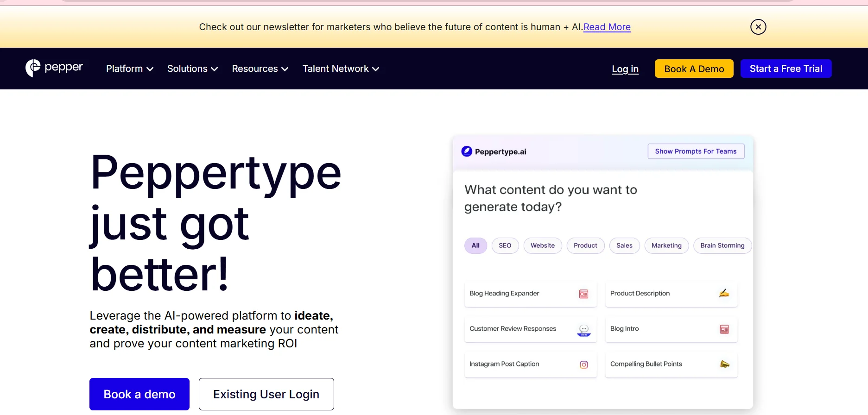Click the blue Book a demo button

coord(139,394)
